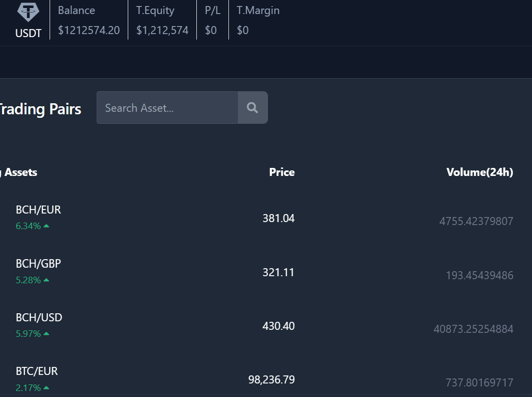Screen dimensions: 532x397
Task: Click the green up arrow beside 5.97%
Action: pos(47,334)
